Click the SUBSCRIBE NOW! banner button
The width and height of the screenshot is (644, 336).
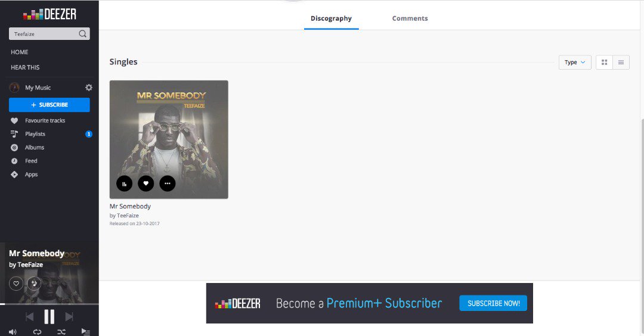tap(493, 303)
